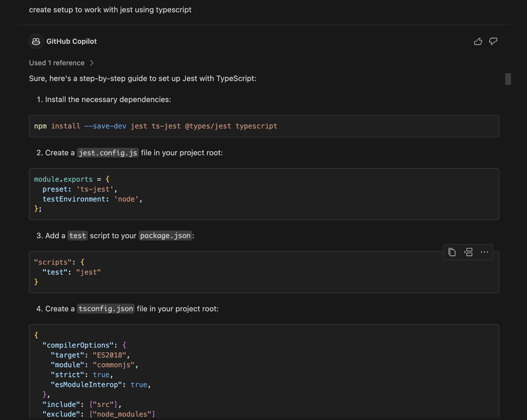Click the user prompt message text
This screenshot has height=420, width=527.
coord(110,10)
